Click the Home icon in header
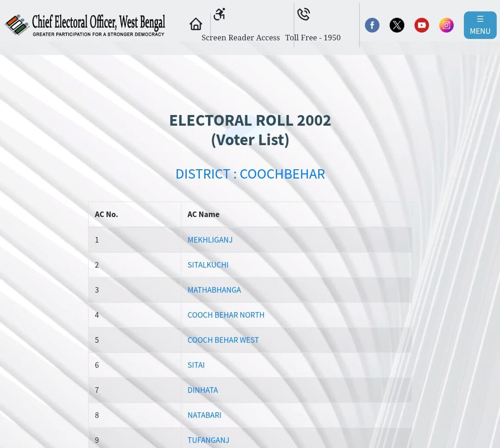The height and width of the screenshot is (448, 500). click(x=196, y=24)
